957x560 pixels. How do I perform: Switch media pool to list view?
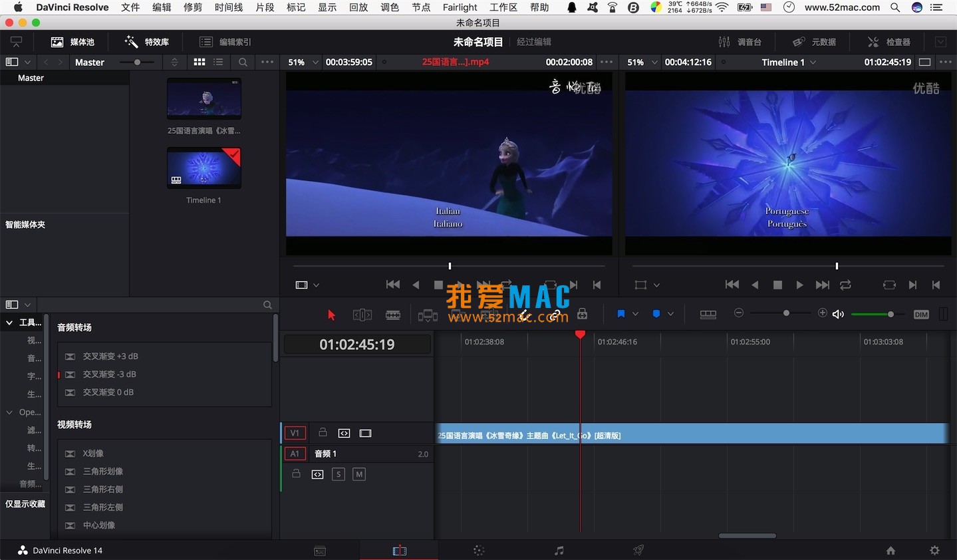pos(218,62)
